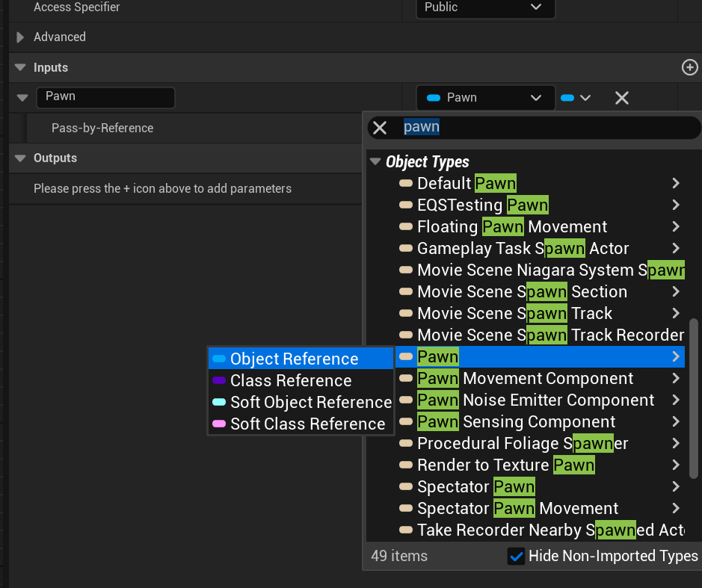Remove the Pawn input parameter

(x=621, y=98)
